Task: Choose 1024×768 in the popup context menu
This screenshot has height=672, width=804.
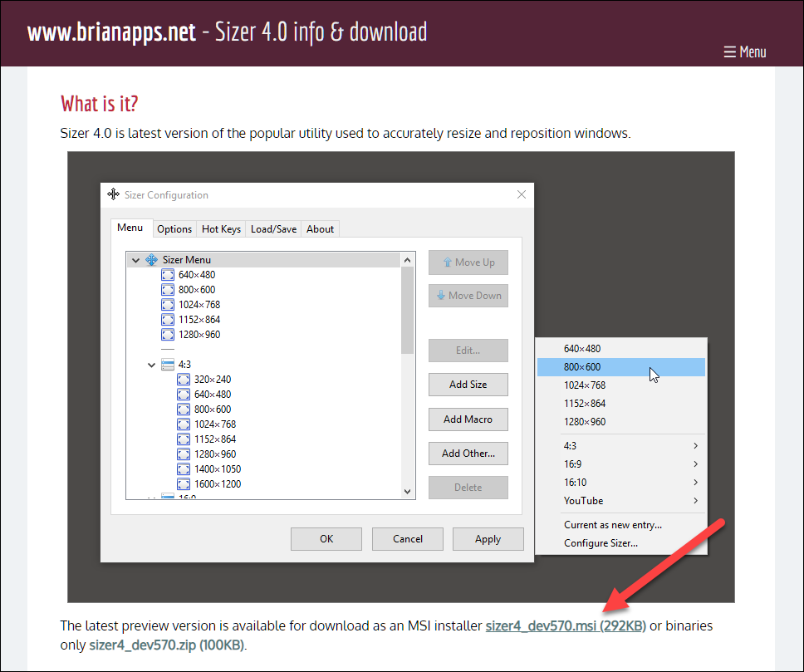Action: 621,385
